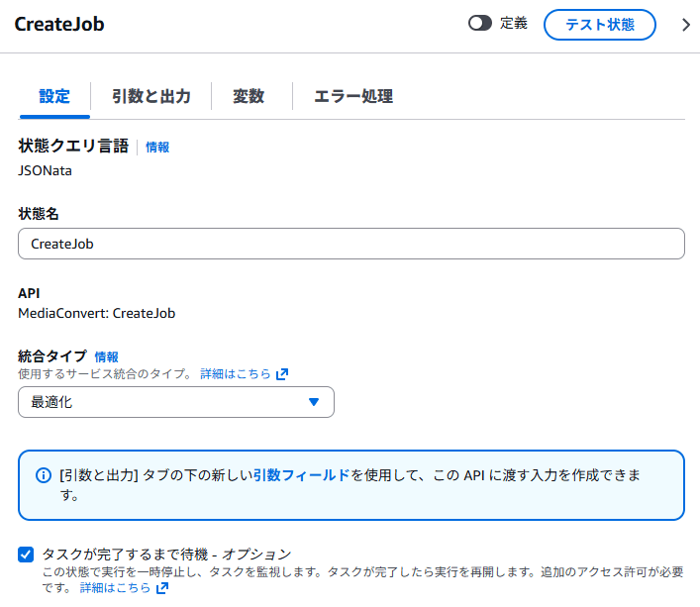Click external link icon under 統合タイプ
Image resolution: width=700 pixels, height=607 pixels.
click(x=282, y=374)
